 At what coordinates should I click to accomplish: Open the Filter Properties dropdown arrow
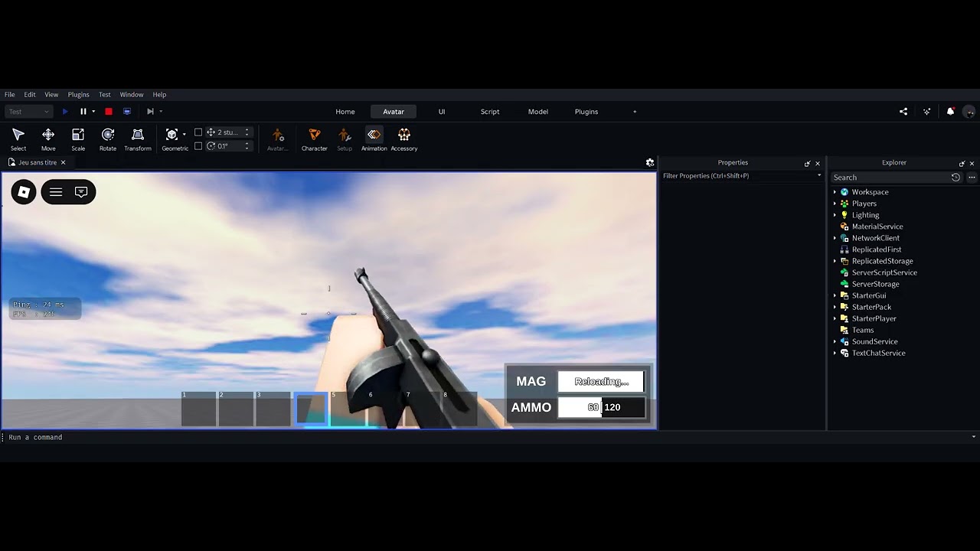coord(819,176)
